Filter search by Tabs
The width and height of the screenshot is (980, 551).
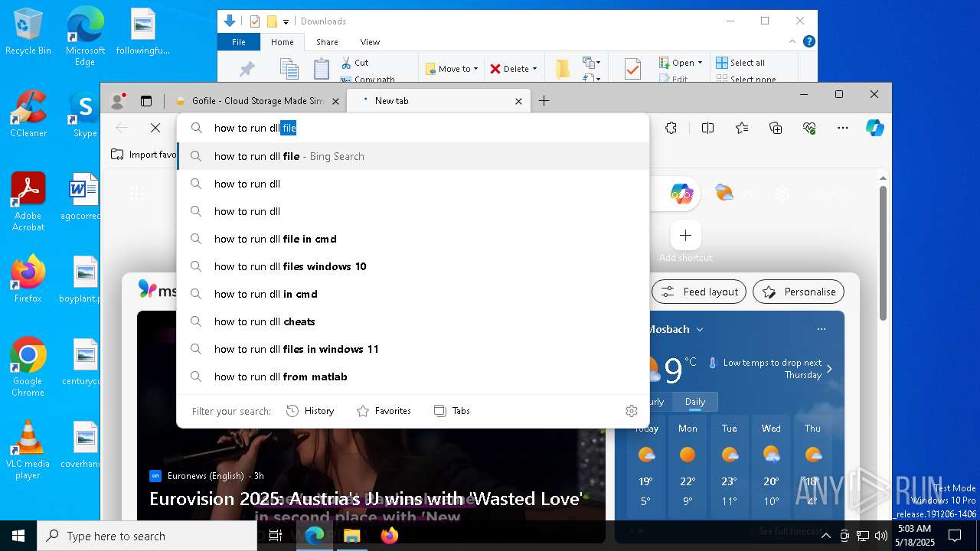tap(452, 411)
